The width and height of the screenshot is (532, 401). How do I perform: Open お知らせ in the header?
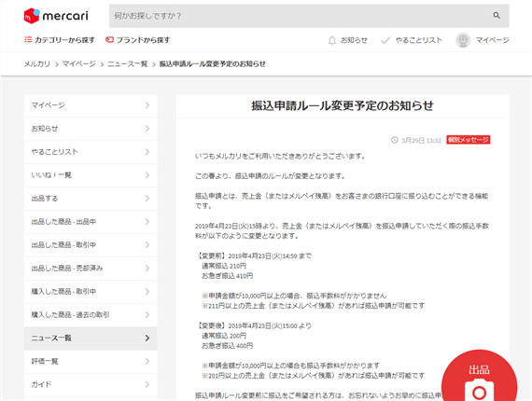point(354,40)
